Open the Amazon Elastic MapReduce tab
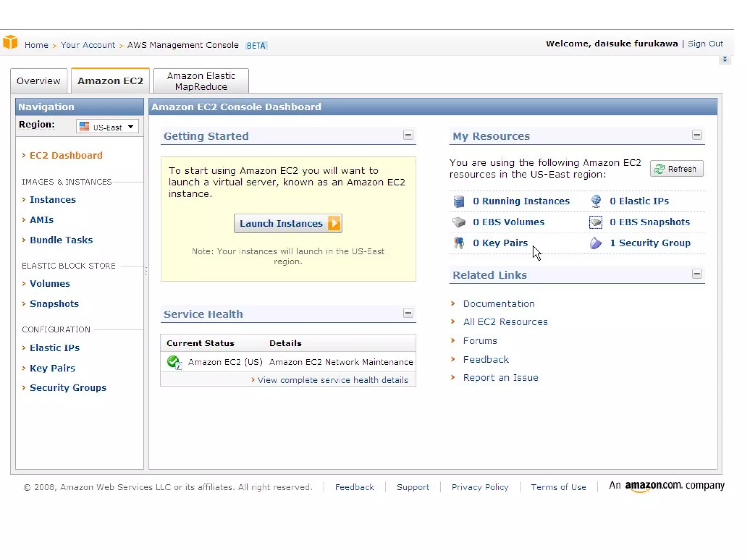 pyautogui.click(x=201, y=81)
